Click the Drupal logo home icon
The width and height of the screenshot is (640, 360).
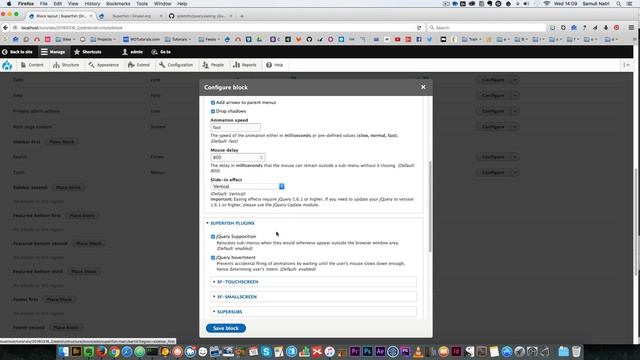(x=7, y=65)
